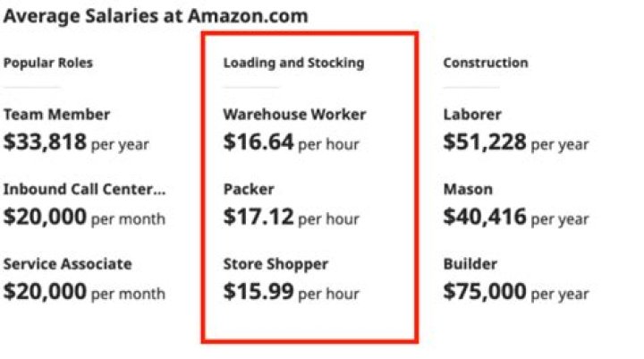The height and width of the screenshot is (359, 644).
Task: Click the $16.64 per hour amount
Action: 292,142
